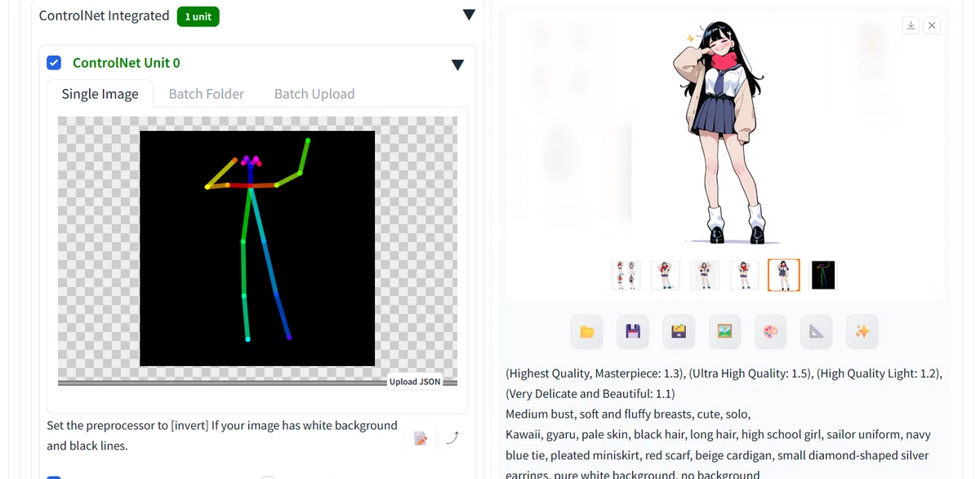Screen dimensions: 980x479
Task: Switch to the Single Image tab
Action: click(100, 93)
